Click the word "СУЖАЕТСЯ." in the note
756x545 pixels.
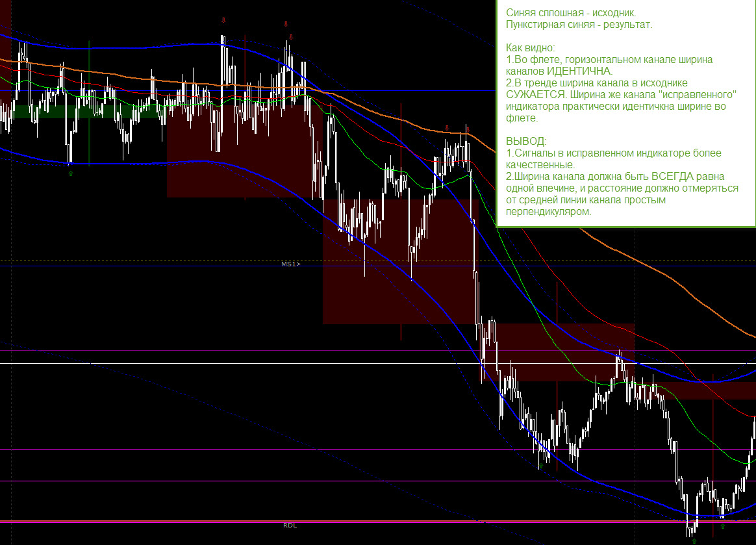coord(536,95)
